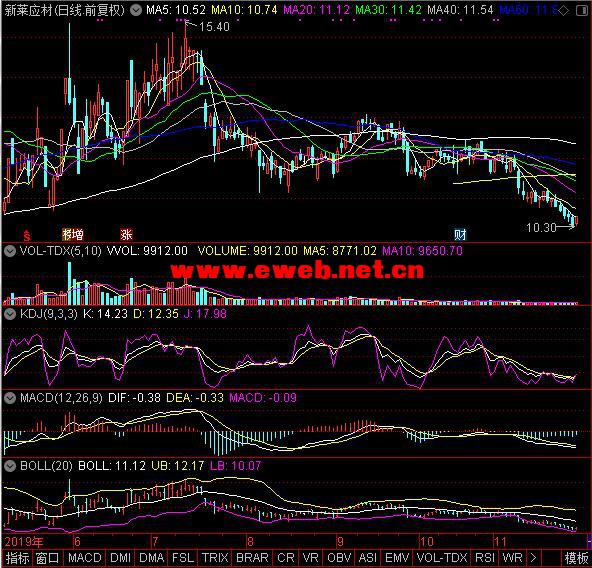Open the 指标 tab
The height and width of the screenshot is (568, 592).
coord(17,558)
